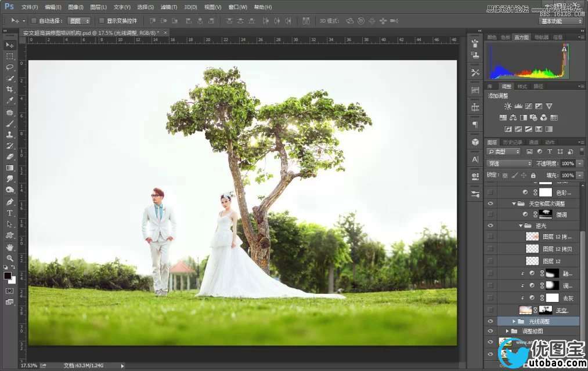588x371 pixels.
Task: Select the Horizontal Type tool
Action: point(10,213)
